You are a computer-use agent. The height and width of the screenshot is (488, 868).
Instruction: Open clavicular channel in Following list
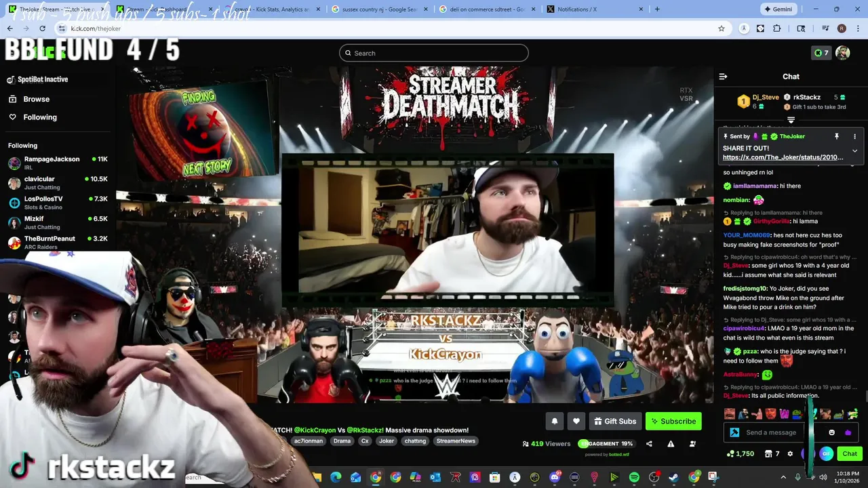coord(58,183)
